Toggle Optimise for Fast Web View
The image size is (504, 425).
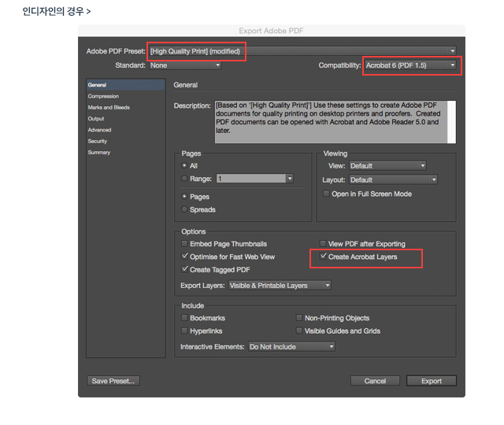184,257
